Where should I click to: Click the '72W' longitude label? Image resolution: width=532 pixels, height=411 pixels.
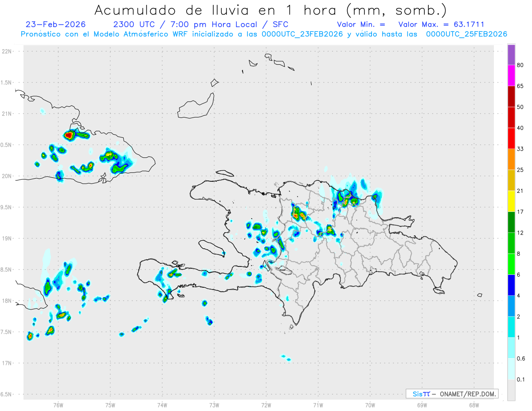[x=266, y=405]
